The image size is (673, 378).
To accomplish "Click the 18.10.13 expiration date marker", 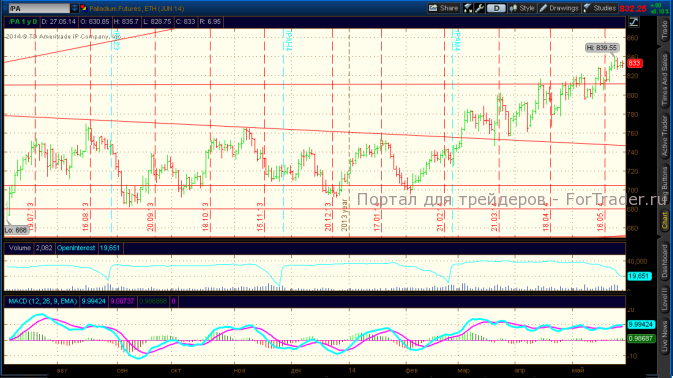I will 206,217.
